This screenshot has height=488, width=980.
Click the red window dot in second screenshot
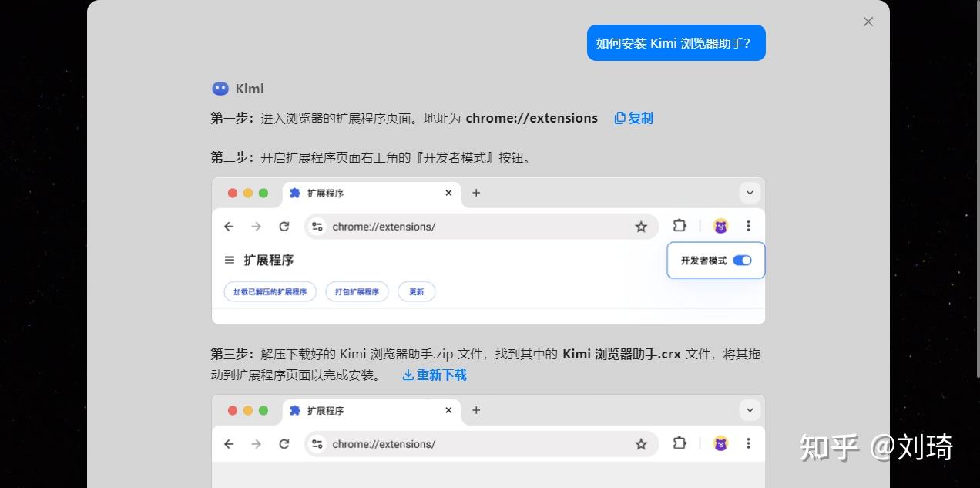click(x=233, y=411)
